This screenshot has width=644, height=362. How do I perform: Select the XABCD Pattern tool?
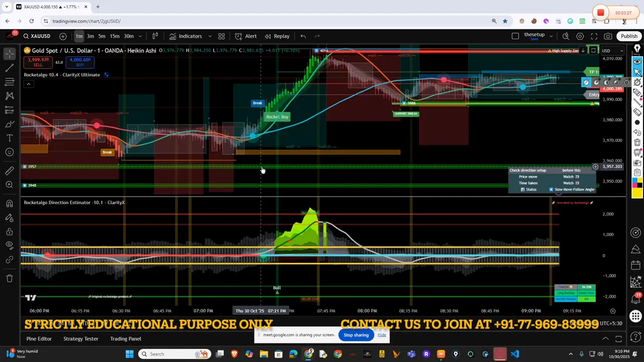click(9, 96)
